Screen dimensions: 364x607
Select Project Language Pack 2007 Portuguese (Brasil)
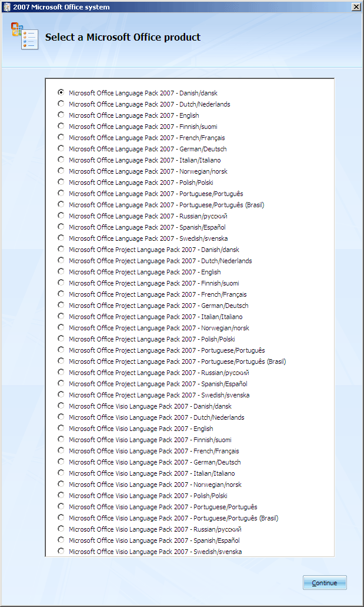click(61, 361)
